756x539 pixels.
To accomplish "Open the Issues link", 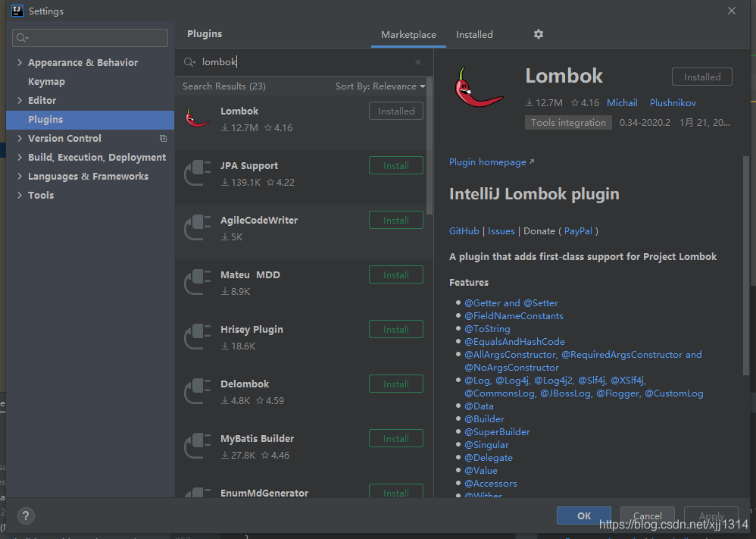I will pos(501,231).
